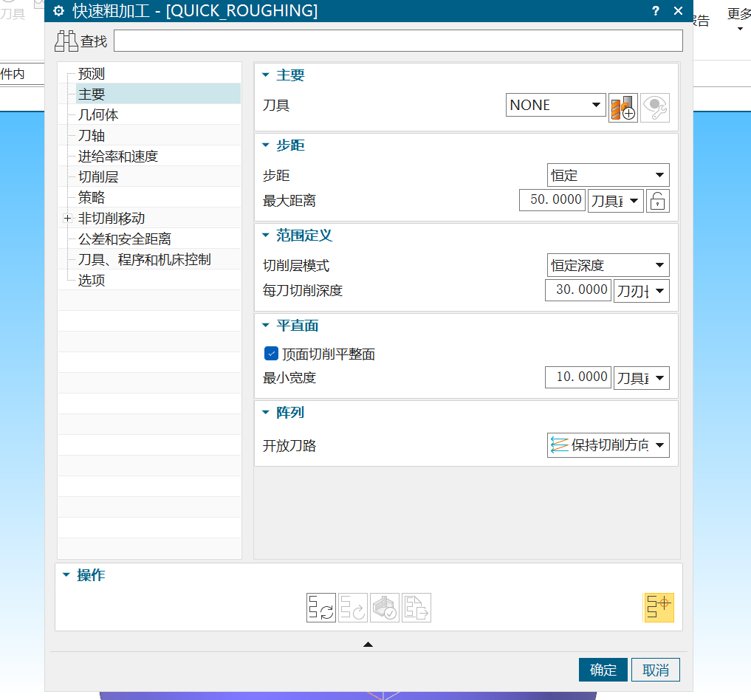Screen dimensions: 751x700
Task: Click the dialog settings gear icon
Action: click(x=58, y=11)
